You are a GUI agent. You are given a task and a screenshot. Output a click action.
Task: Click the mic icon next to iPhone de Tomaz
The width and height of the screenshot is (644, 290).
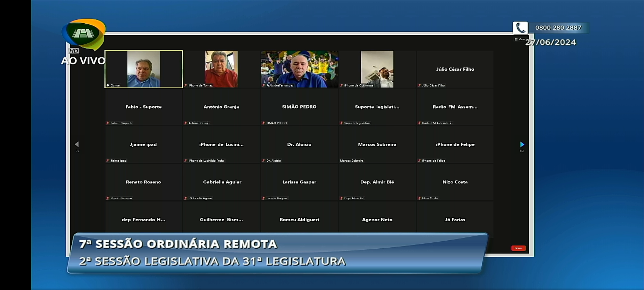tap(186, 86)
